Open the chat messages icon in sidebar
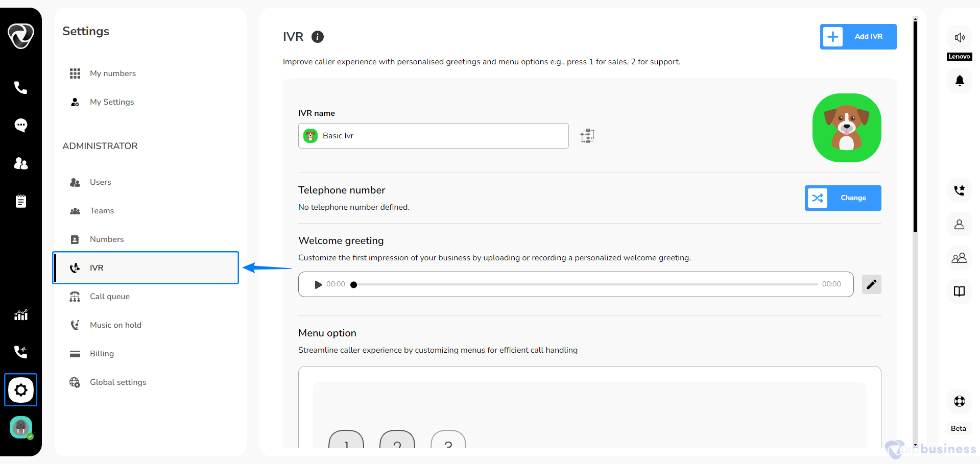The image size is (980, 464). coord(20,125)
